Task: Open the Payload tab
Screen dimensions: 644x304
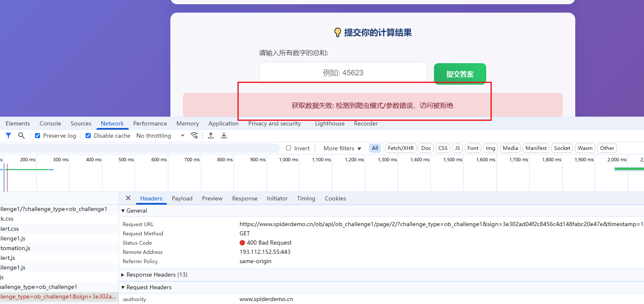Action: 182,198
